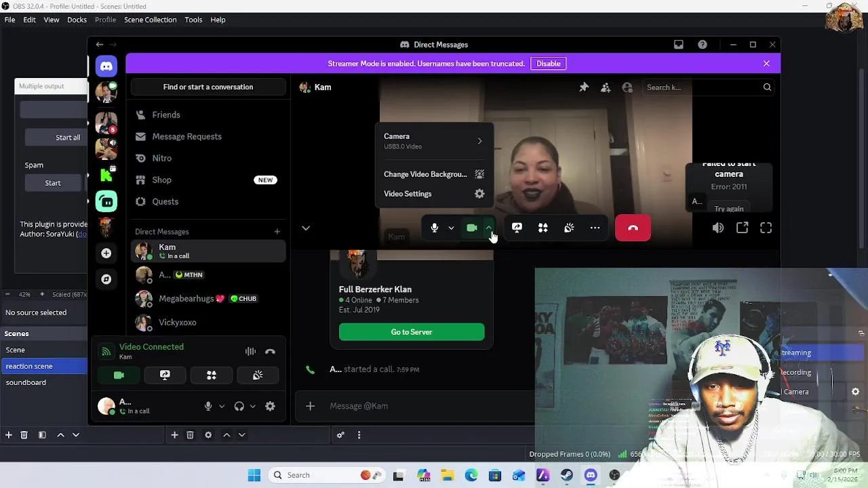Mute microphone in user panel
Viewport: 868px width, 488px height.
tap(208, 406)
